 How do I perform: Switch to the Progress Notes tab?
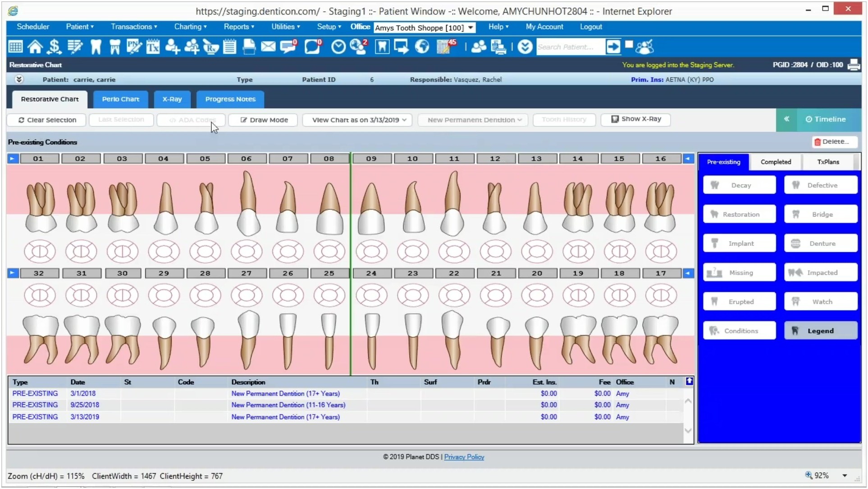tap(230, 99)
